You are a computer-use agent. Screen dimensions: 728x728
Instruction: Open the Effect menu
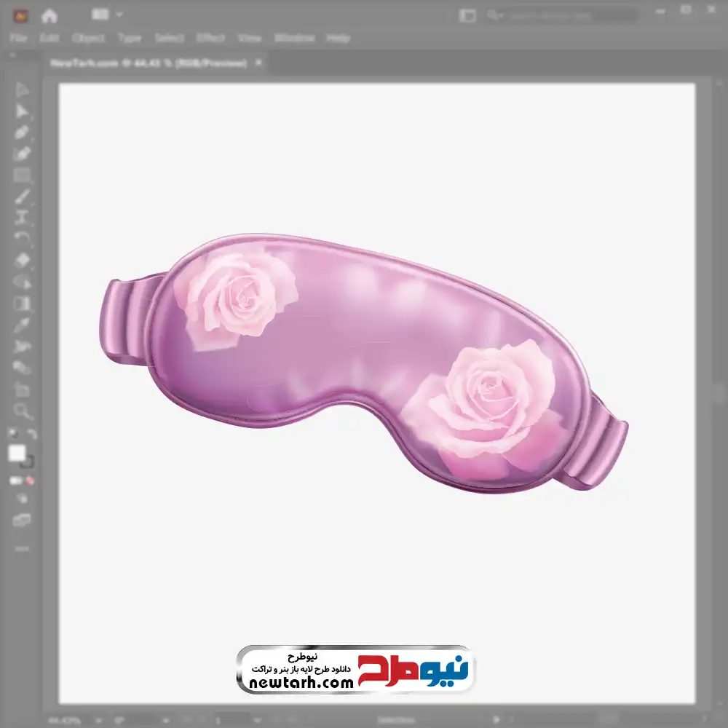(211, 38)
